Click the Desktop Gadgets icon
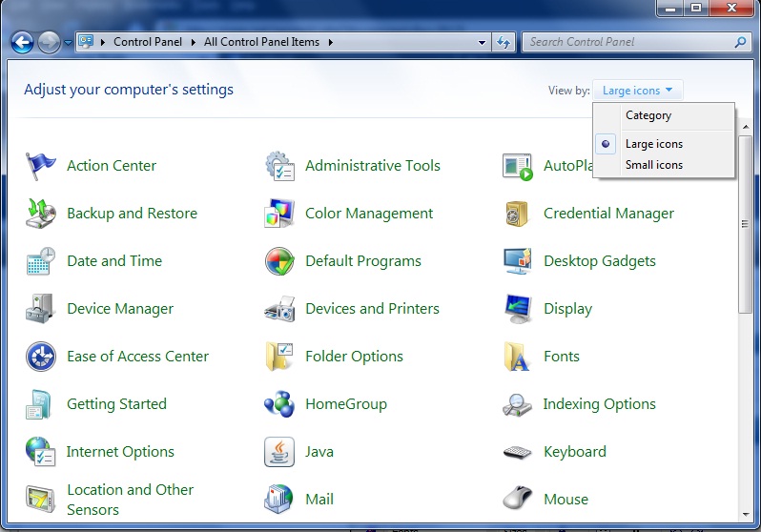 click(x=518, y=261)
